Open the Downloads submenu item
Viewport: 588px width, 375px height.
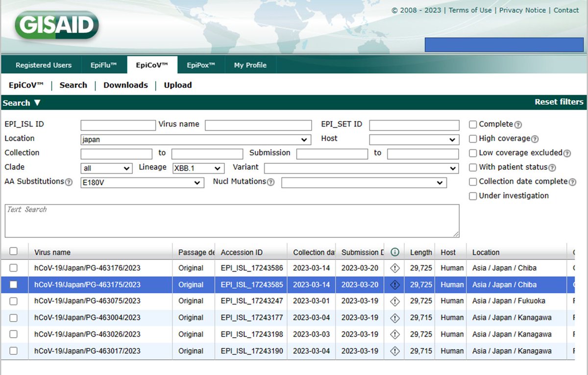[x=125, y=85]
